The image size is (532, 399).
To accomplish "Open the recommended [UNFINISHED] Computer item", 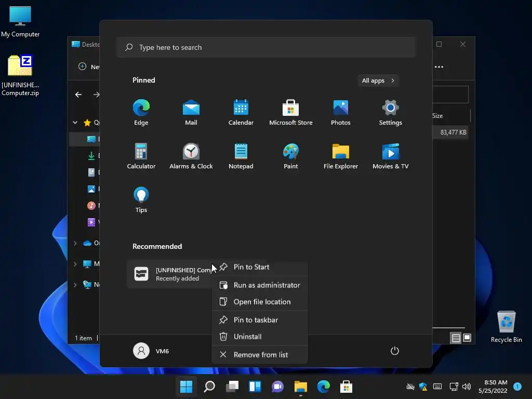I will point(170,274).
